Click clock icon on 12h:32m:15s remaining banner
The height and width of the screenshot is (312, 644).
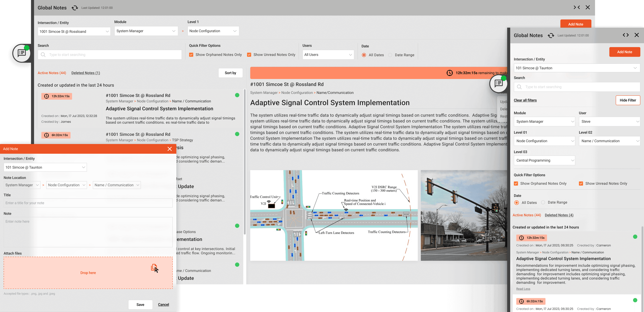pyautogui.click(x=450, y=73)
